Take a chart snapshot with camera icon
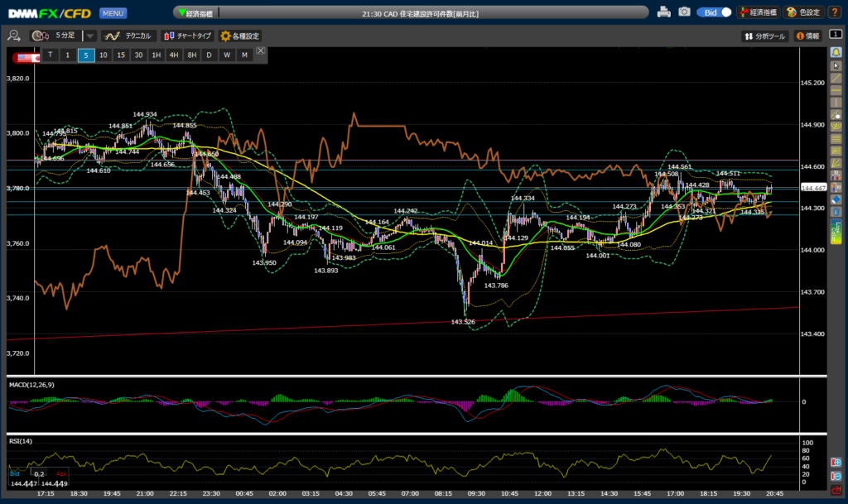The width and height of the screenshot is (848, 504). pos(684,12)
